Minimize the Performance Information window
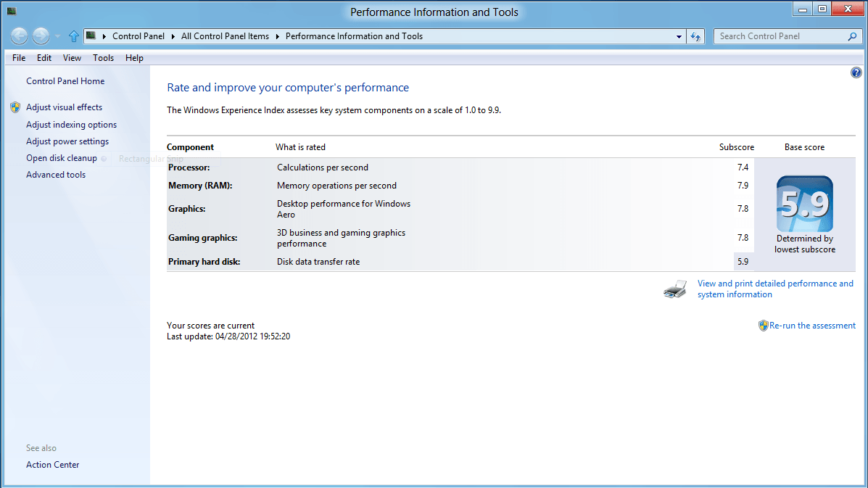868x488 pixels. point(802,9)
